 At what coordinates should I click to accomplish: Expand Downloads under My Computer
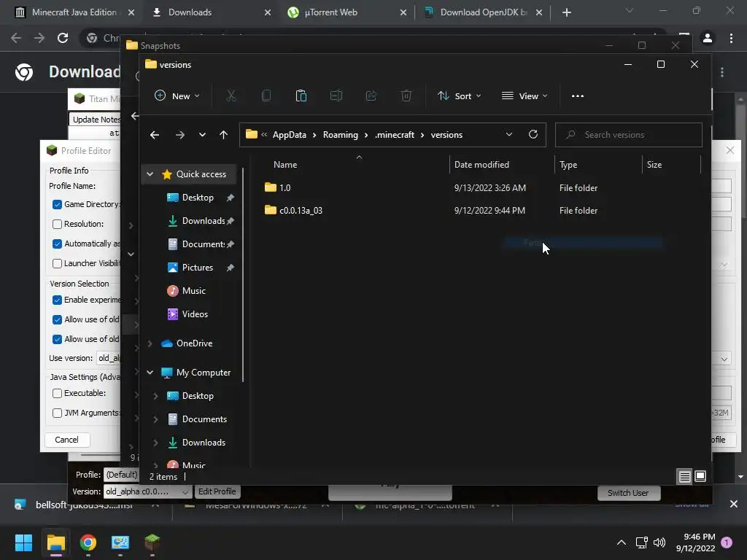(x=156, y=443)
